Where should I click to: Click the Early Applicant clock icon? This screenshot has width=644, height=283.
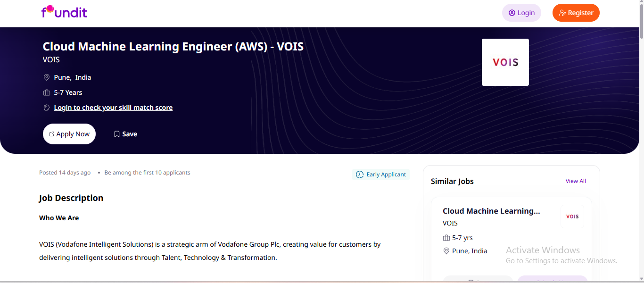pyautogui.click(x=360, y=175)
